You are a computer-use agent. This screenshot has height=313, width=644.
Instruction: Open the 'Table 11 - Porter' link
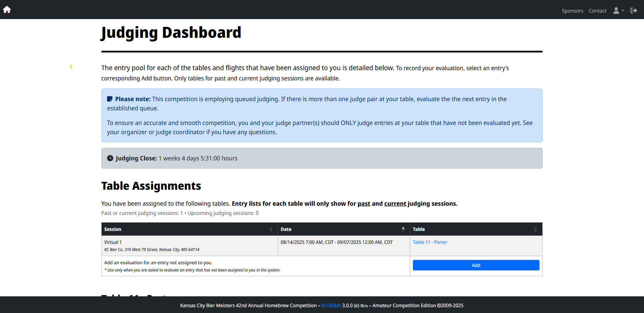coord(430,242)
